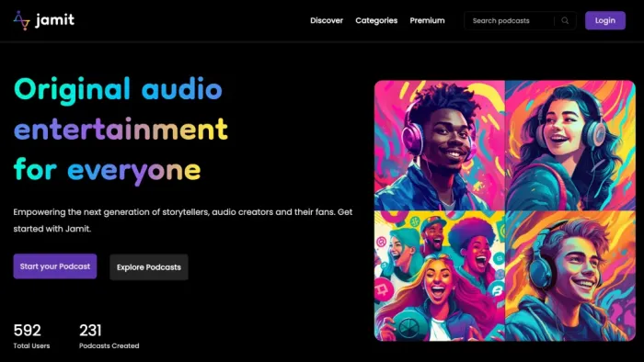Select the man with purple headphones image
Image resolution: width=644 pixels, height=362 pixels.
coord(440,145)
